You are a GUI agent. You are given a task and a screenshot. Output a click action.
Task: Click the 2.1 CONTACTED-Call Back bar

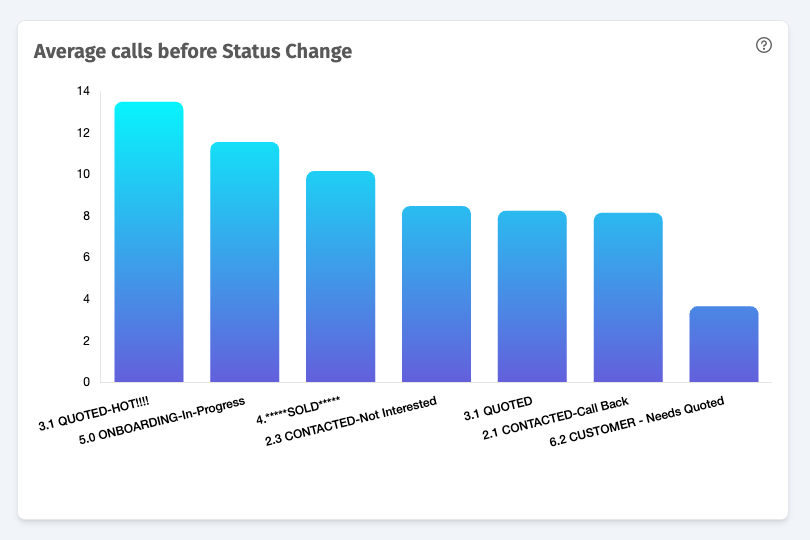[x=628, y=298]
